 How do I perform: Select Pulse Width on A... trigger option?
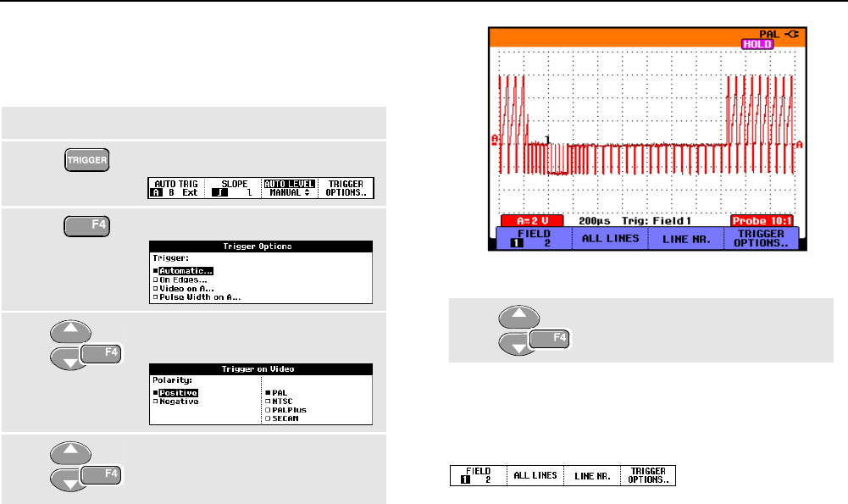pos(197,296)
